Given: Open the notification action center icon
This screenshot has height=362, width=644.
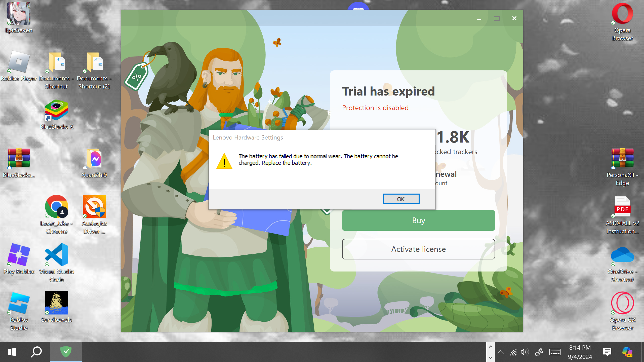Looking at the screenshot, I should pos(607,352).
